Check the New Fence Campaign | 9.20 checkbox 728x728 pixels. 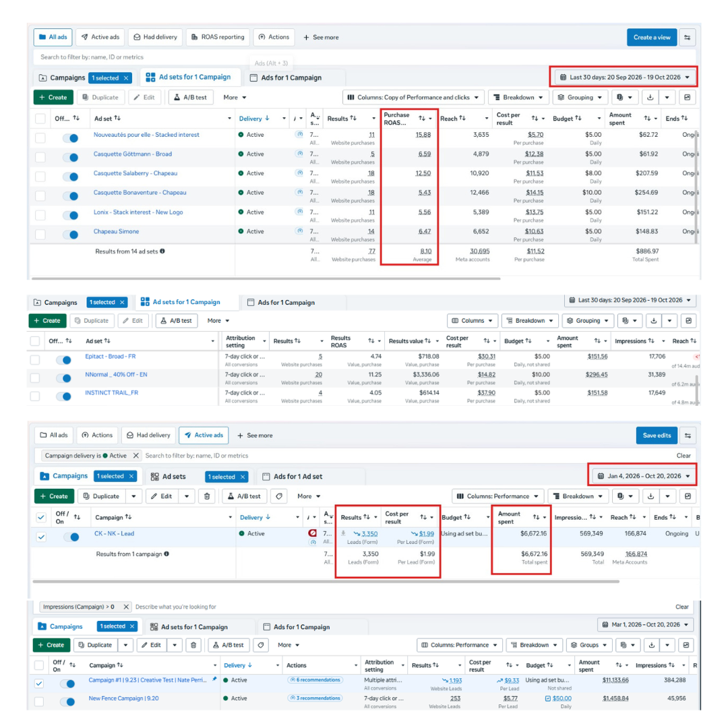39,702
